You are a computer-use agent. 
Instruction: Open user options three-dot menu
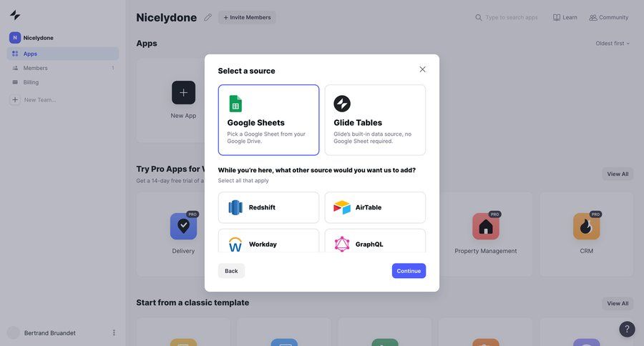114,333
